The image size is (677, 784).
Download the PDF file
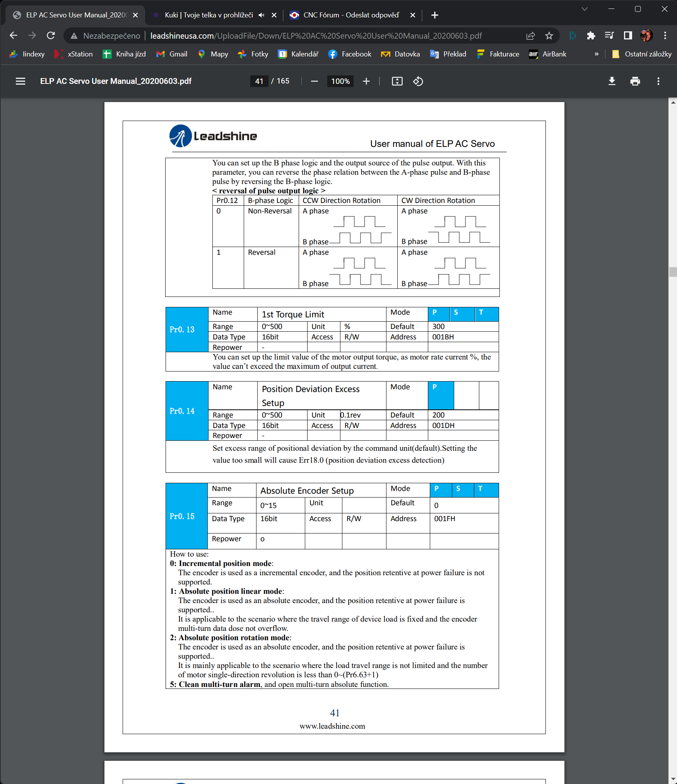click(612, 81)
